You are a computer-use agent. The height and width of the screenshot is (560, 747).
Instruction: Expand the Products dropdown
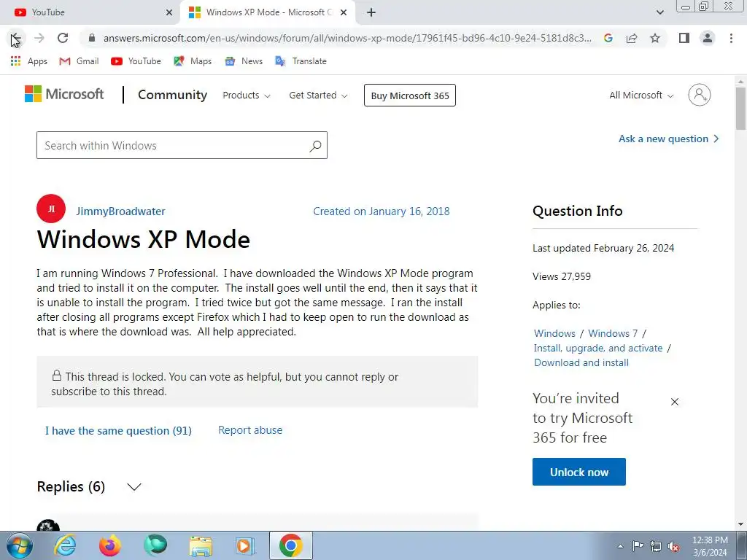[247, 96]
